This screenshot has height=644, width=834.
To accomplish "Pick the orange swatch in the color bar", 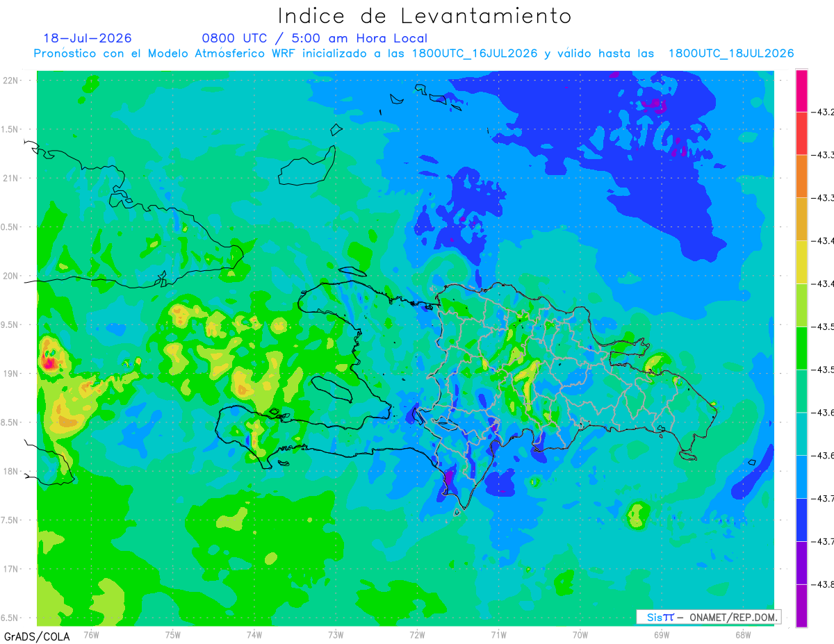I will click(801, 176).
